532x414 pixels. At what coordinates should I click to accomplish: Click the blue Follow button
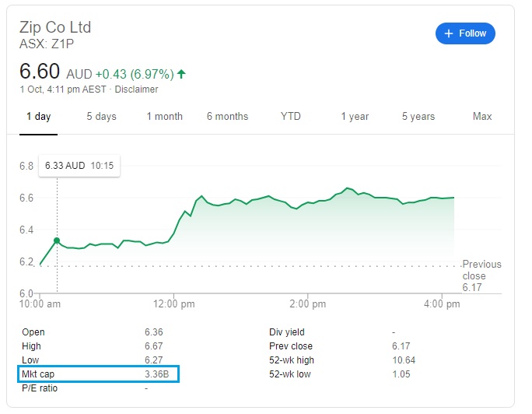(x=465, y=33)
